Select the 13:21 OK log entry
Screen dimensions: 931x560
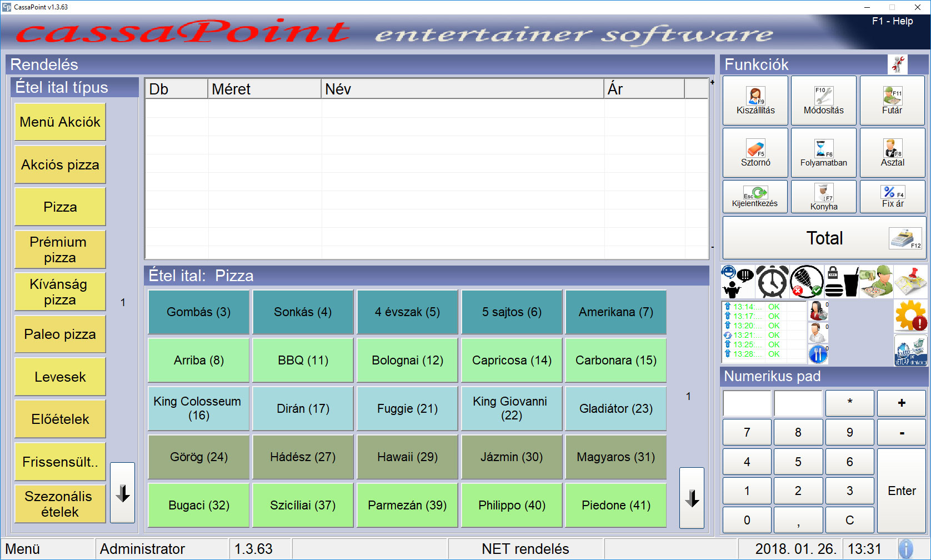(x=764, y=335)
